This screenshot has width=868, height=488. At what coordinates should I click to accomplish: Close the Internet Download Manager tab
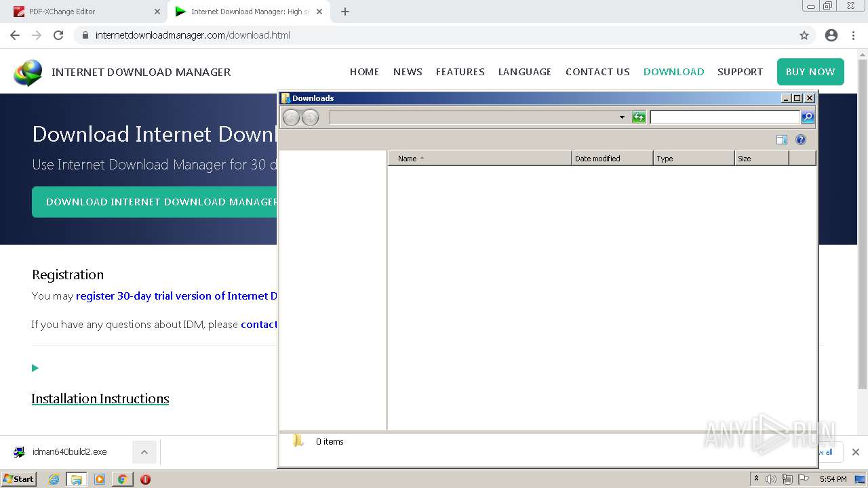pyautogui.click(x=319, y=12)
